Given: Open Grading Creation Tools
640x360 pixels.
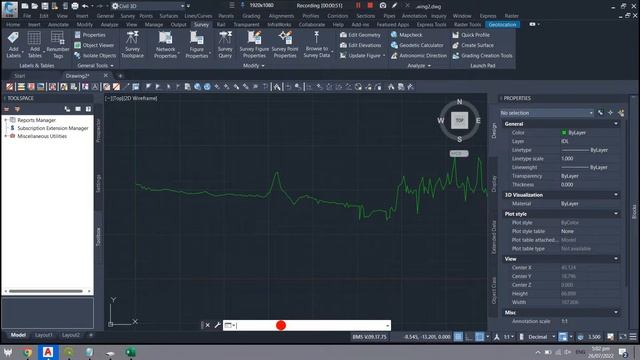Looking at the screenshot, I should tap(482, 56).
